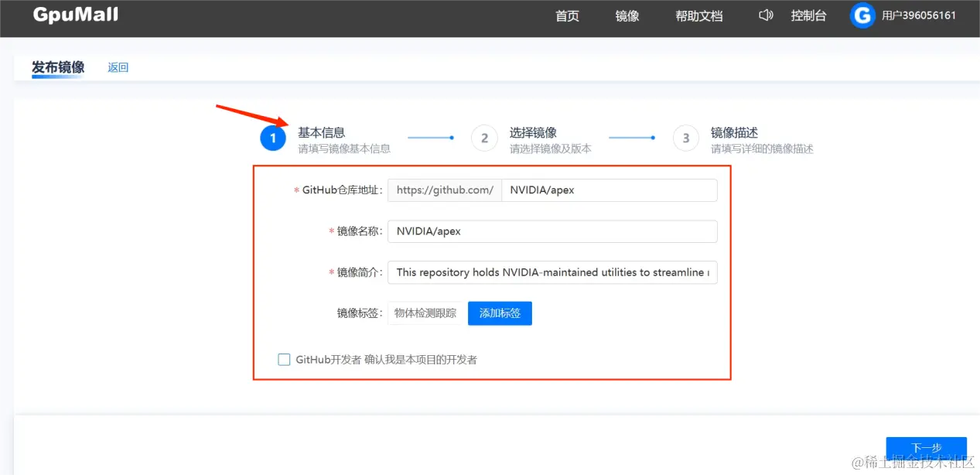Focus the 镜像名称 input field

(x=552, y=231)
